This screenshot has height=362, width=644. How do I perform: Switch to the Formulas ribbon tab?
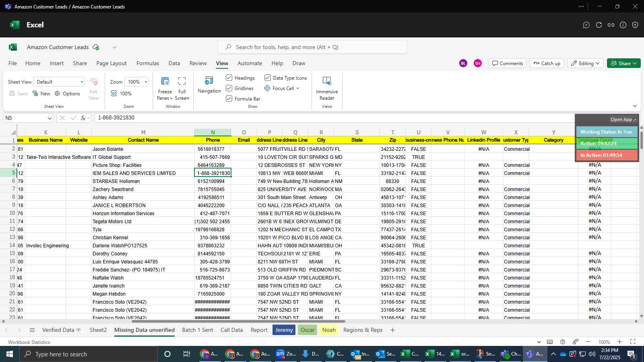(148, 63)
